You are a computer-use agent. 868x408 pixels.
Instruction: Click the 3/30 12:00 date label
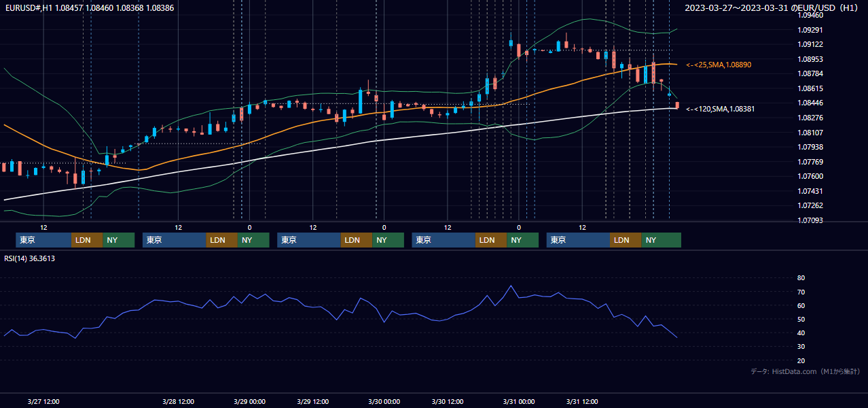448,401
